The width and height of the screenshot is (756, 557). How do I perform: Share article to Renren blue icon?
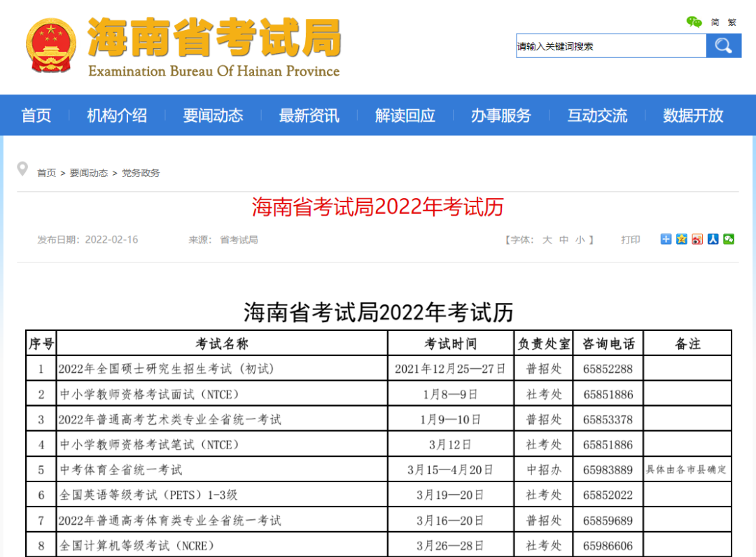click(713, 239)
